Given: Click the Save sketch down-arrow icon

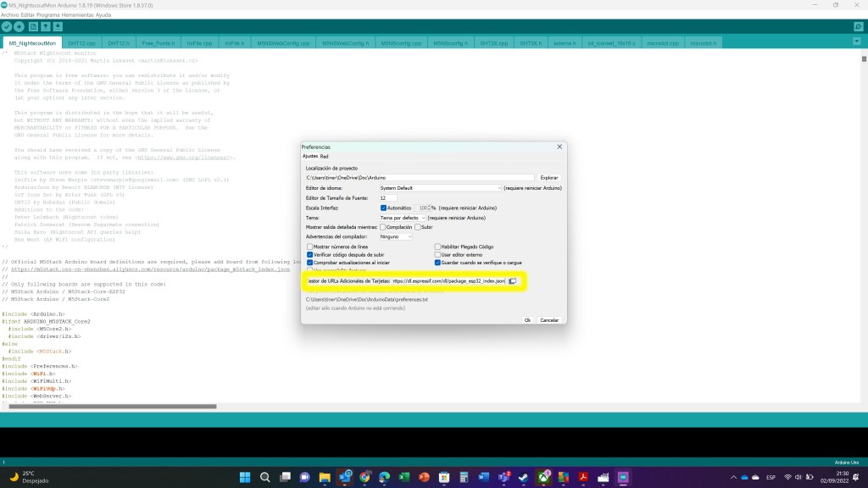Looking at the screenshot, I should tap(58, 27).
